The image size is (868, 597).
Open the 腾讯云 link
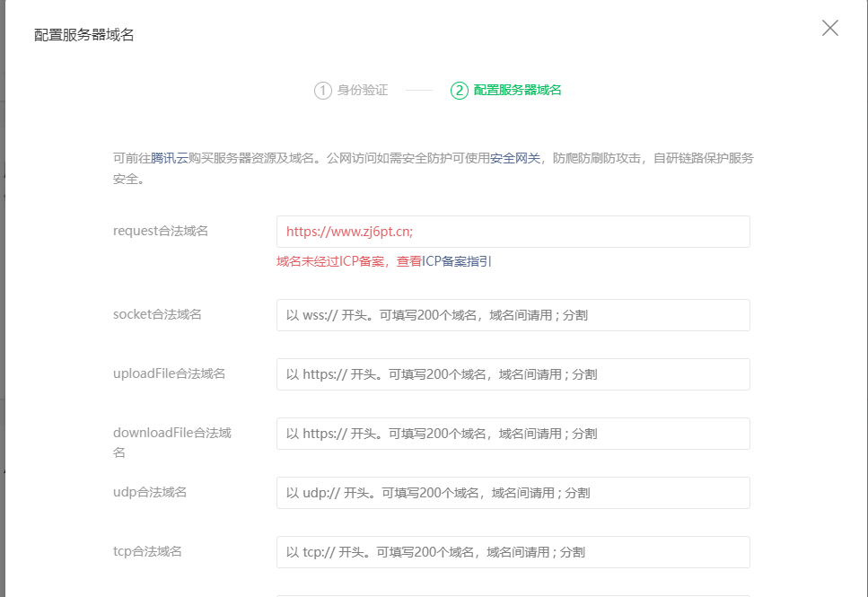pyautogui.click(x=170, y=158)
